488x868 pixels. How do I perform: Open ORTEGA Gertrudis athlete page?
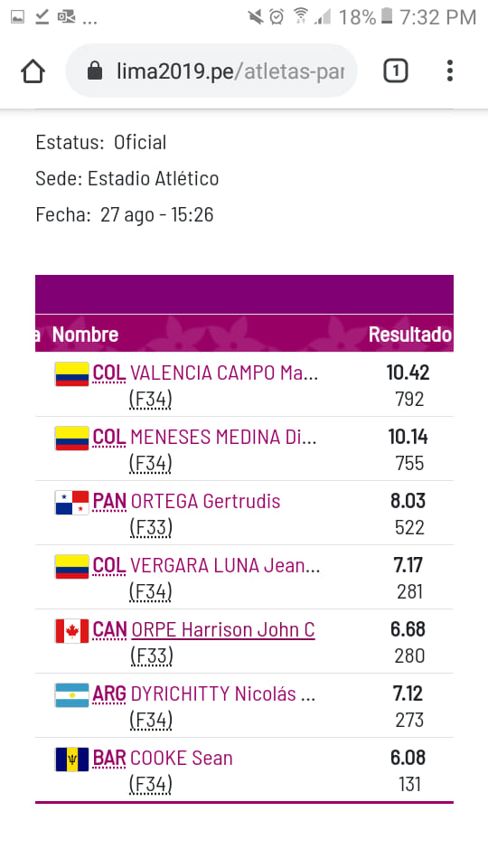pos(206,502)
